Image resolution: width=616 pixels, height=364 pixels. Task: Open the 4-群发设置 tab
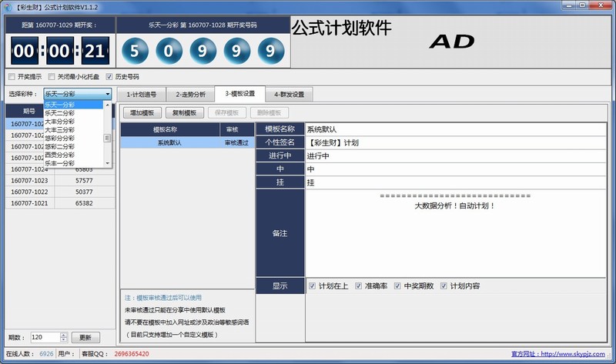click(x=289, y=95)
